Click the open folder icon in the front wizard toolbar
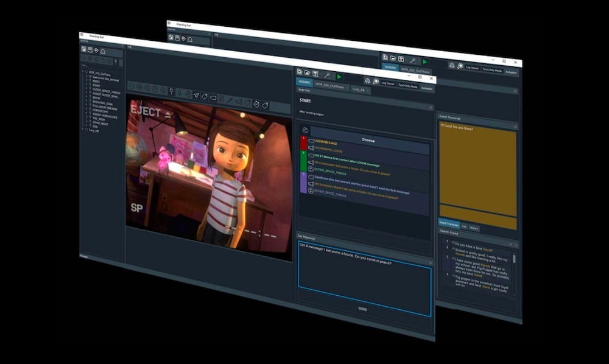Viewport: 609px width, 364px height. [x=308, y=72]
